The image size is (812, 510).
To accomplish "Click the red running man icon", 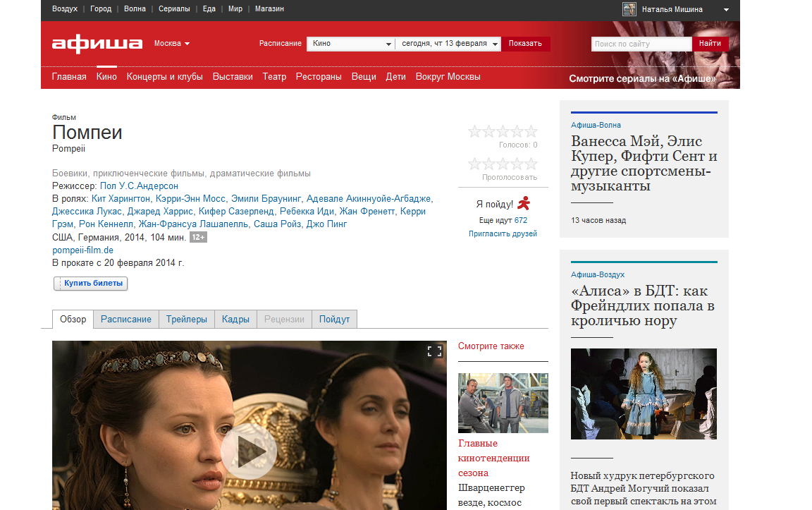I will 524,203.
